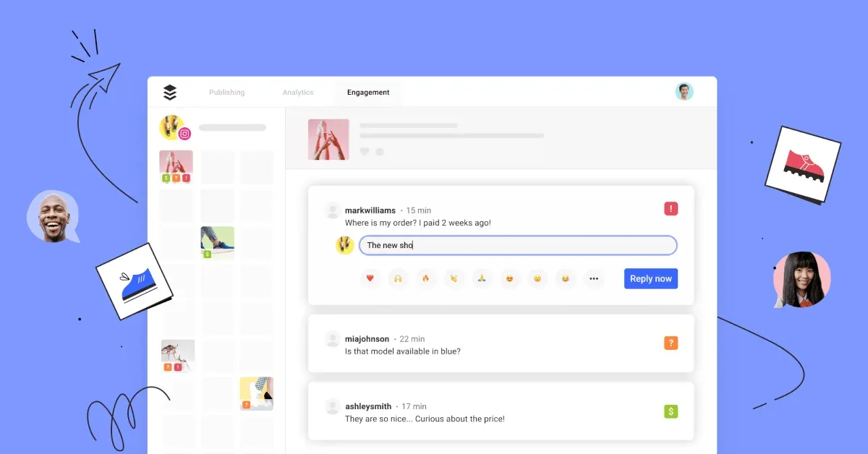868x454 pixels.
Task: Insert the raising hands emoji
Action: [x=398, y=278]
